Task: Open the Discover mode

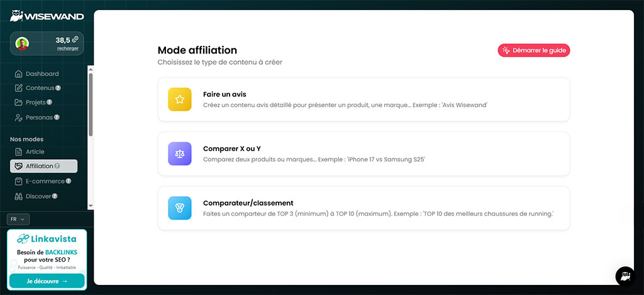Action: click(x=38, y=196)
